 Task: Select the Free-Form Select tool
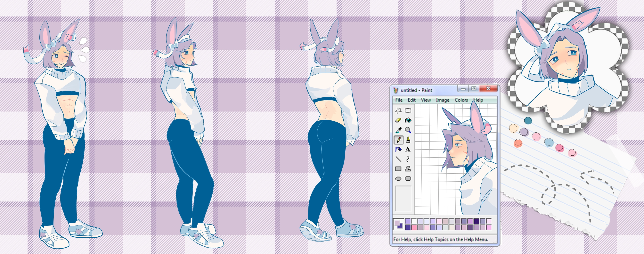[398, 110]
